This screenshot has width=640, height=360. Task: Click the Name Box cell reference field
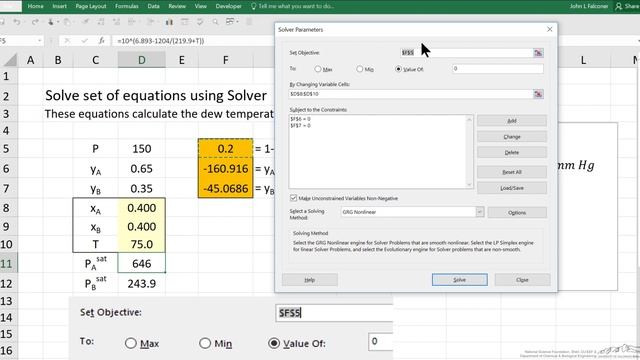tap(18, 41)
